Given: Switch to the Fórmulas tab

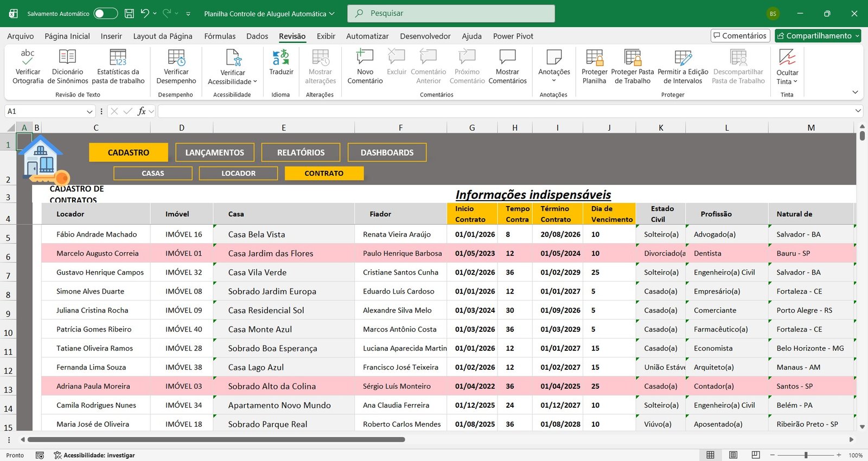Looking at the screenshot, I should (x=220, y=36).
